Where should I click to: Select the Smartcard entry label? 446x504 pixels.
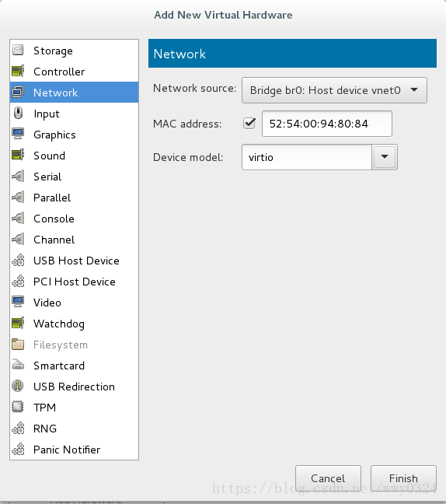[59, 366]
